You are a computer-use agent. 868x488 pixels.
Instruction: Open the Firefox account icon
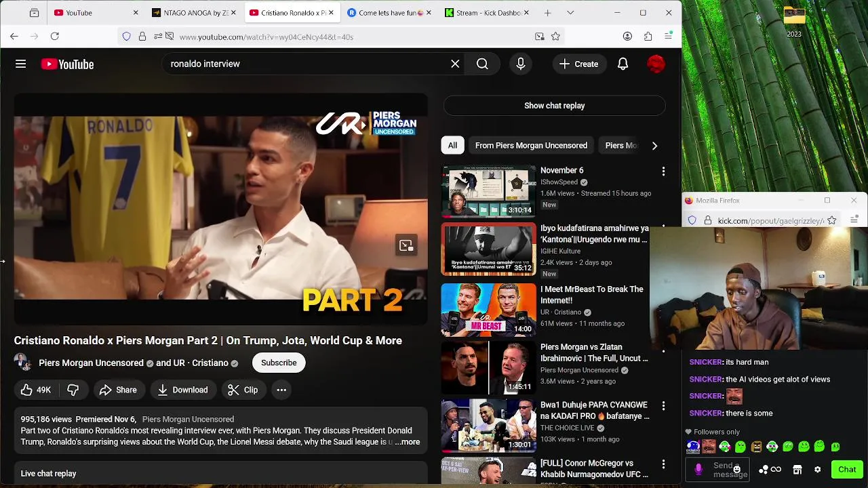[x=627, y=37]
